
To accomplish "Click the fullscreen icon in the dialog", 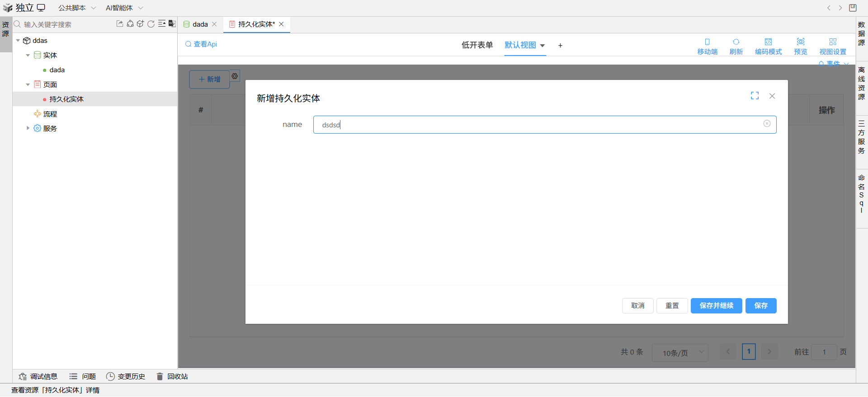I will (755, 96).
